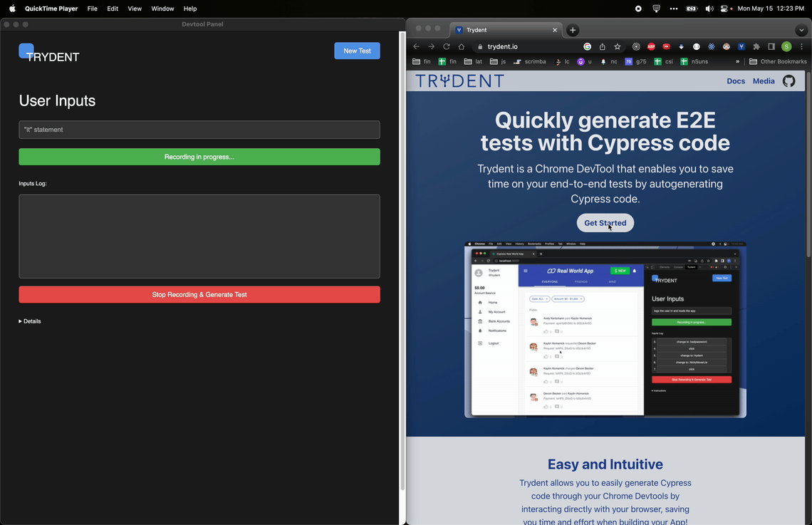The image size is (812, 525).
Task: Open the Media link
Action: coord(764,81)
